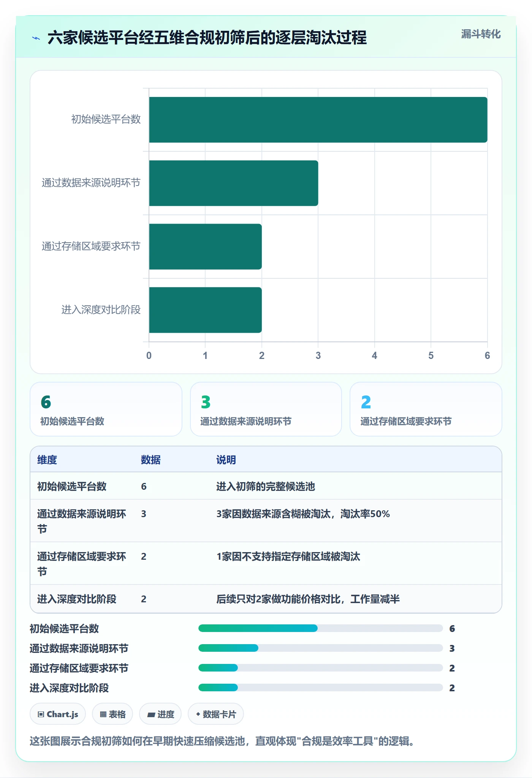
Task: Open the card showing 3 通过数据来源说明环节
Action: coord(266,409)
